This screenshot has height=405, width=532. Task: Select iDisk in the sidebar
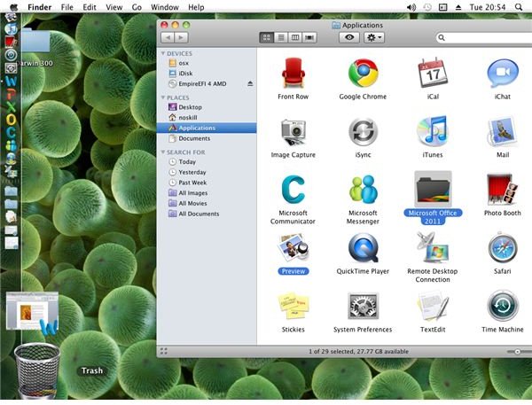coord(207,74)
